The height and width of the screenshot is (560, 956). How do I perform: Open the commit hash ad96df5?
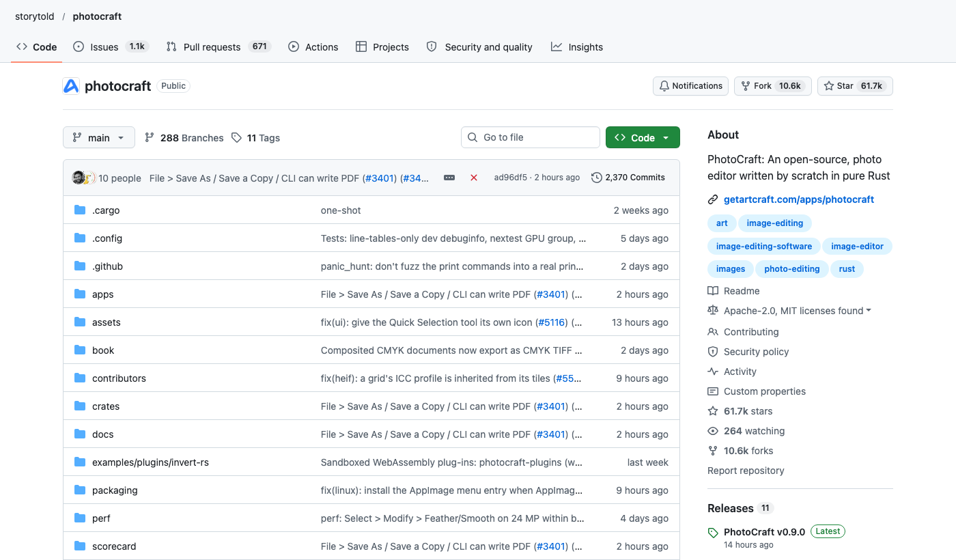click(x=511, y=178)
